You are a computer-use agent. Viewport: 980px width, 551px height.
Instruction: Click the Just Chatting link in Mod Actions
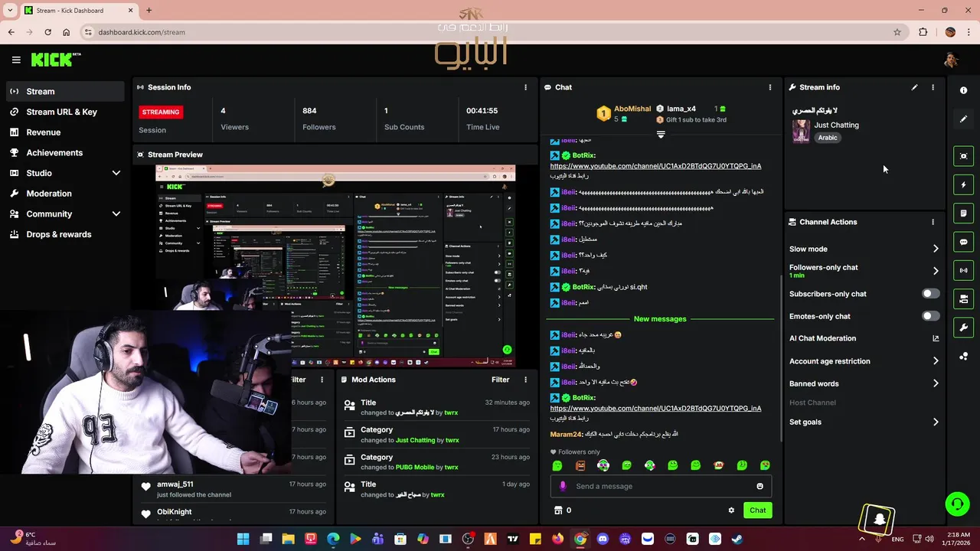click(415, 440)
